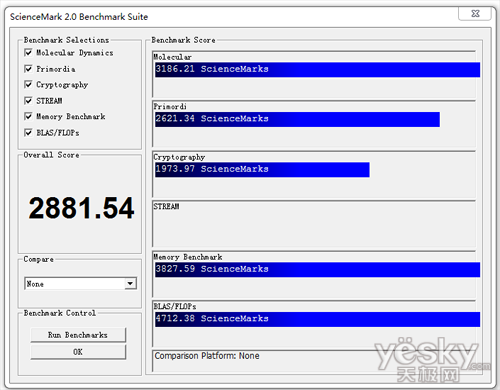500x390 pixels.
Task: Select the Comparison Platform: None field
Action: (314, 360)
